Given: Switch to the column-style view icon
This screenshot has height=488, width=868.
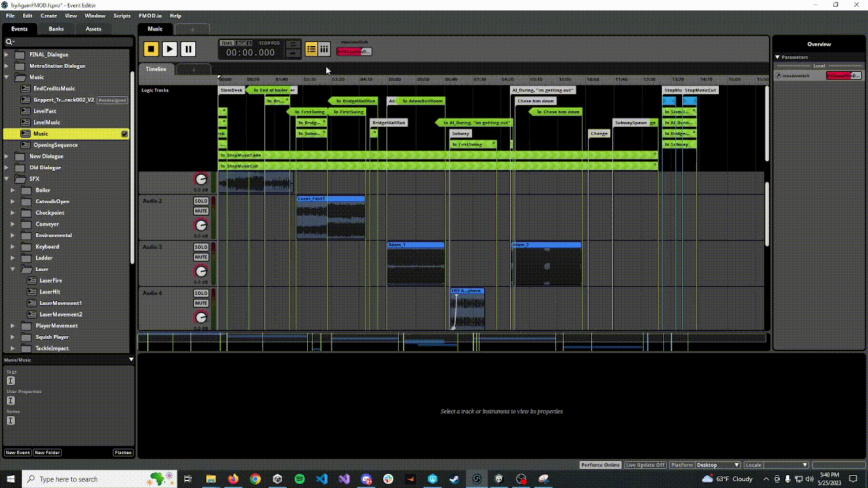Looking at the screenshot, I should pos(324,49).
